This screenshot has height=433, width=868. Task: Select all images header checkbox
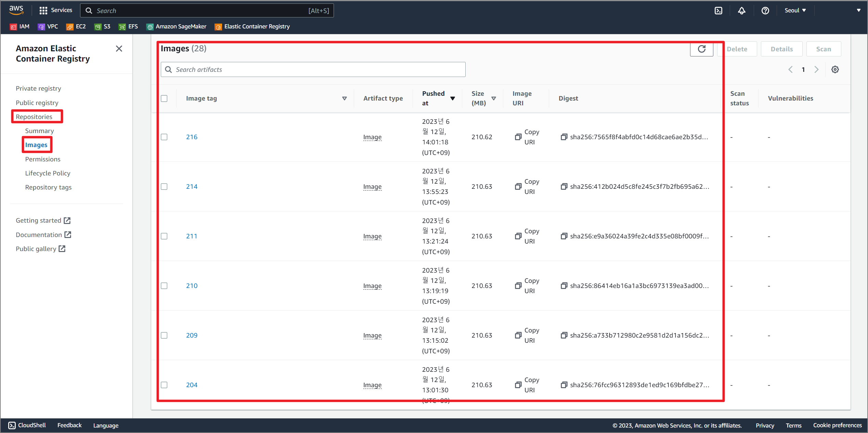click(164, 99)
